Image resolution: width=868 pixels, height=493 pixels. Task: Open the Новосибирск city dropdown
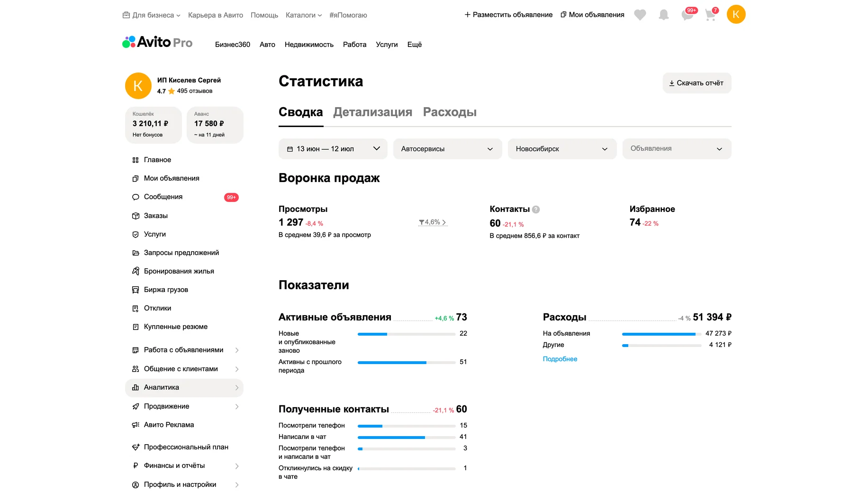562,149
